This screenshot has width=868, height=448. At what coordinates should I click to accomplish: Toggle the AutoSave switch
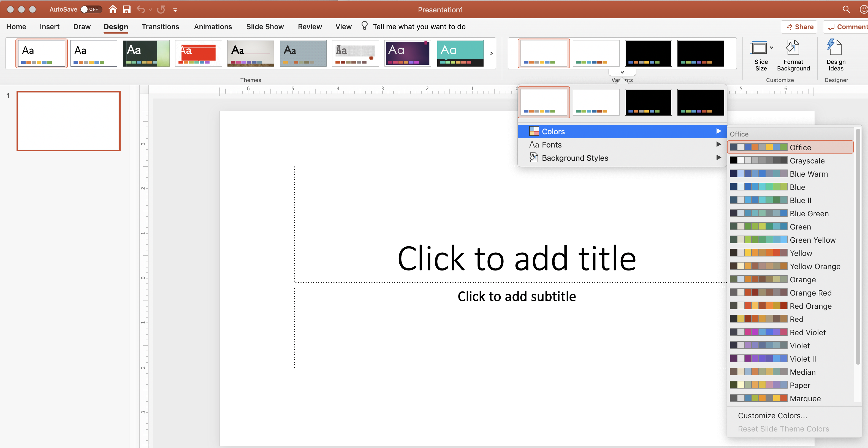91,9
